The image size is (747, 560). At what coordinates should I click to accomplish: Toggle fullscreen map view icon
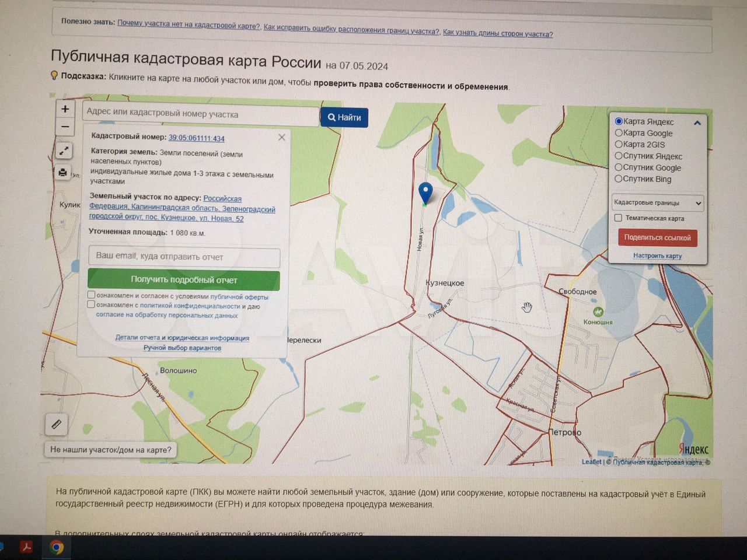click(x=64, y=151)
